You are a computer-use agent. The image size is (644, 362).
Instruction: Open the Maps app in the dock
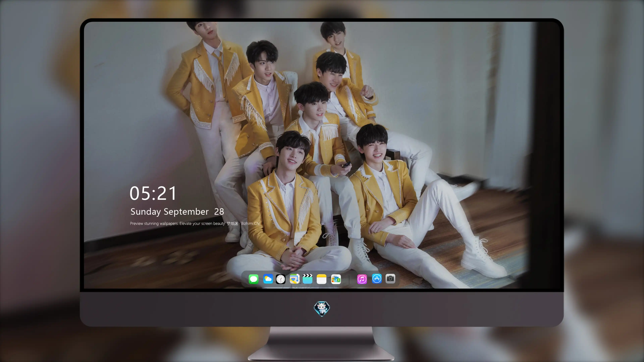(x=294, y=279)
